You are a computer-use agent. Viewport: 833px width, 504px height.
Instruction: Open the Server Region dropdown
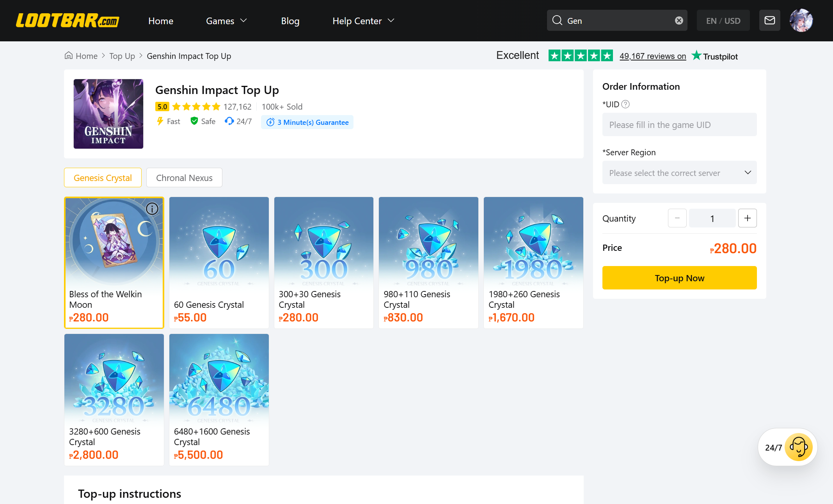pyautogui.click(x=680, y=172)
